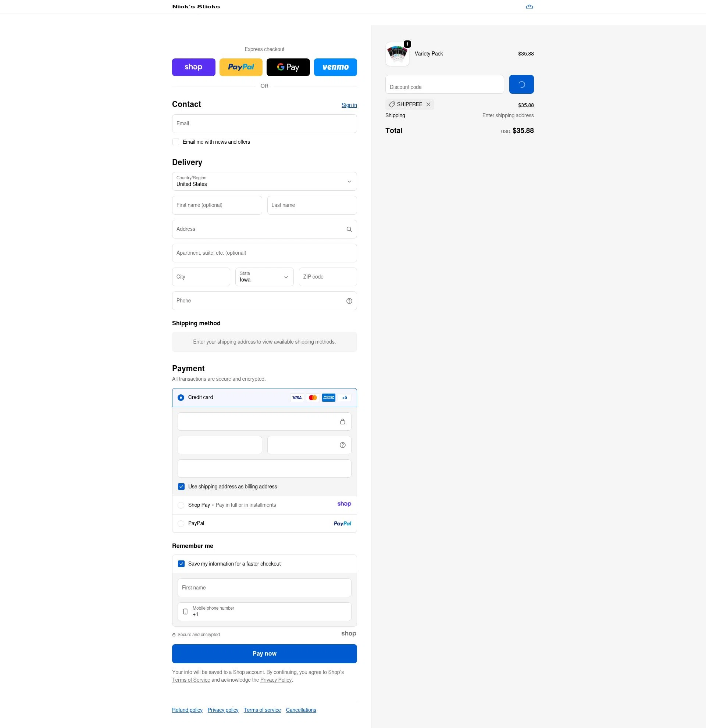Uncheck Save my information for a faster checkout

(x=181, y=563)
